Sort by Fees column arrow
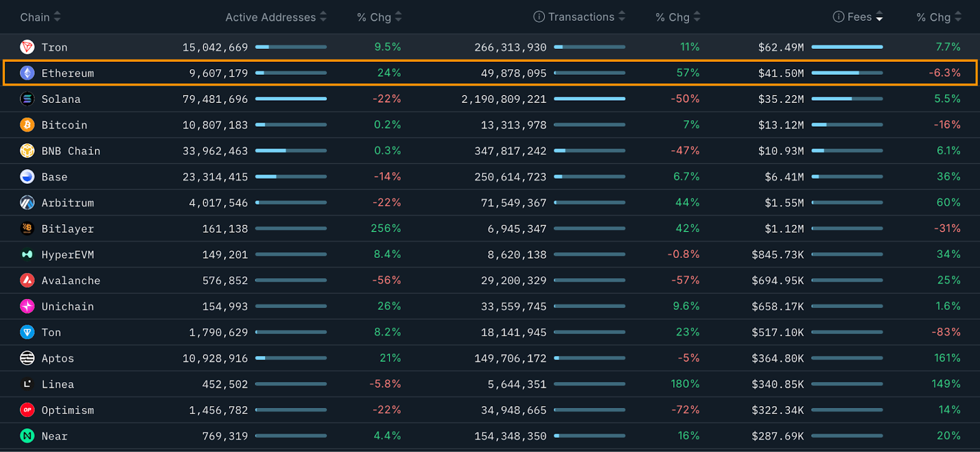Image resolution: width=980 pixels, height=452 pixels. [880, 17]
